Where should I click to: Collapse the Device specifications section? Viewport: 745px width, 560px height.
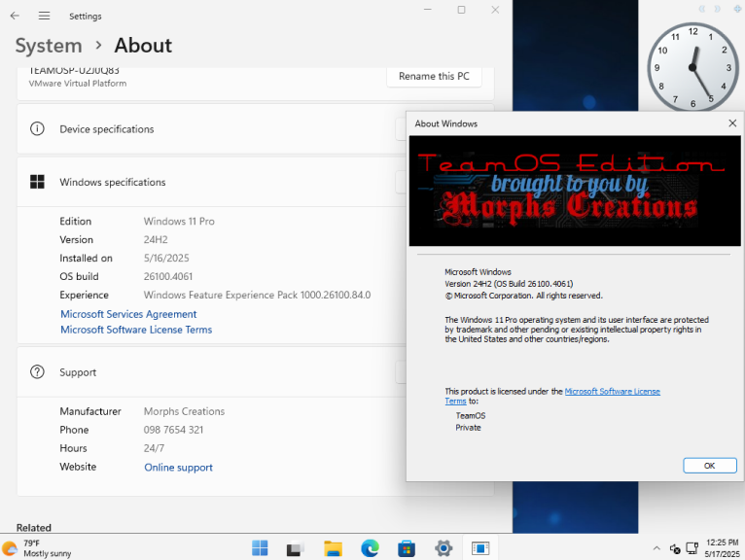[401, 128]
